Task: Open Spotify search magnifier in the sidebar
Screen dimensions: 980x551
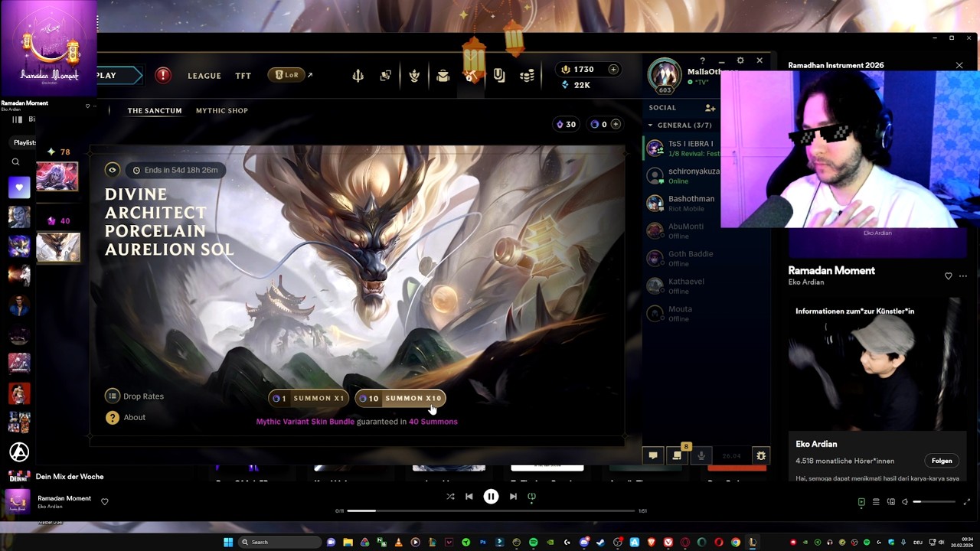Action: tap(15, 161)
